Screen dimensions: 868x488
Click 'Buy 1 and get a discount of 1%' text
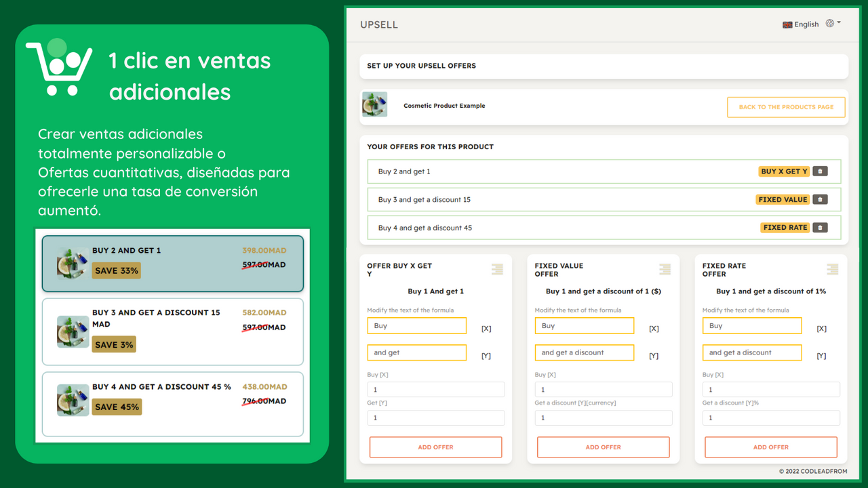click(771, 291)
